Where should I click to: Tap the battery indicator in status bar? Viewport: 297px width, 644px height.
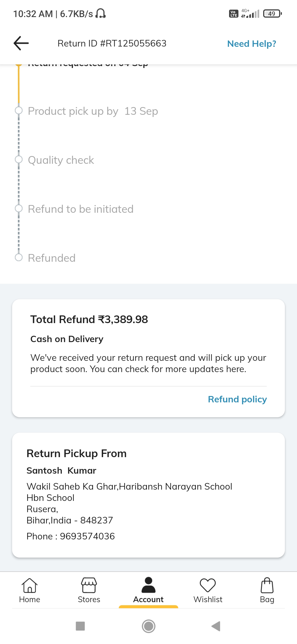[x=272, y=13]
